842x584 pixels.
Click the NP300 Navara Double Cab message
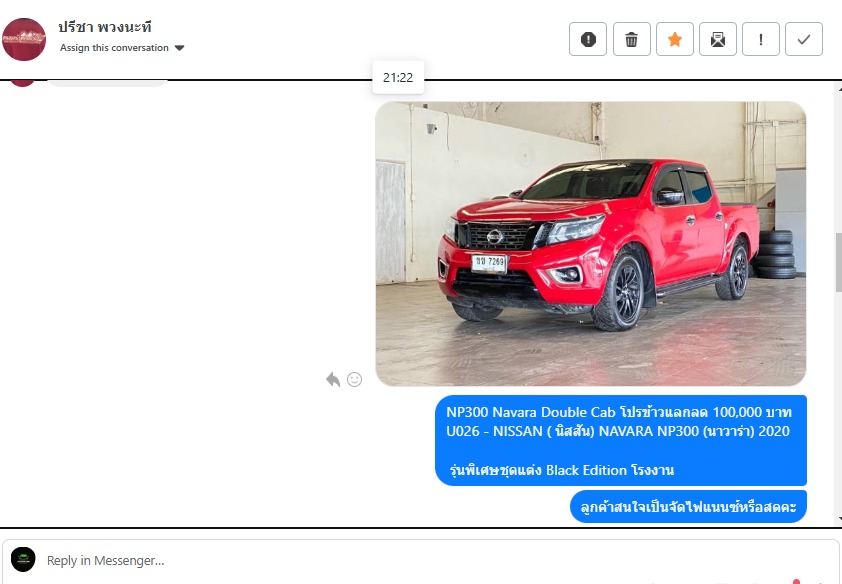coord(620,440)
